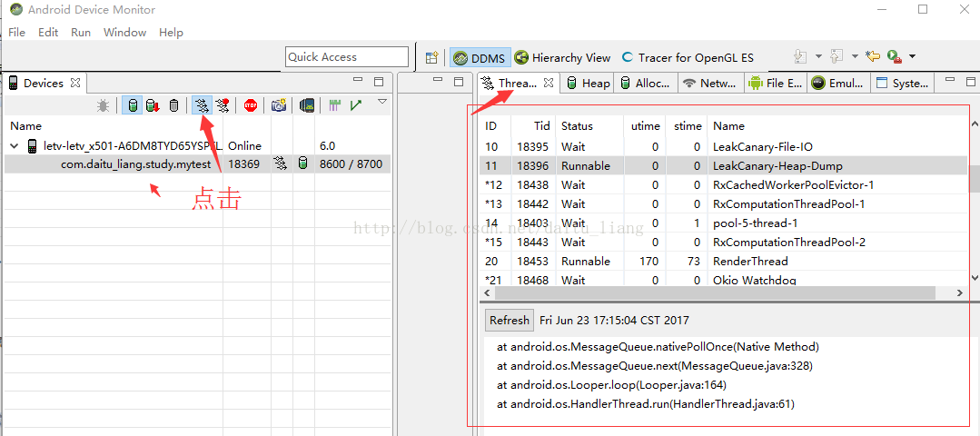Maximize the Devices panel

coord(379,81)
